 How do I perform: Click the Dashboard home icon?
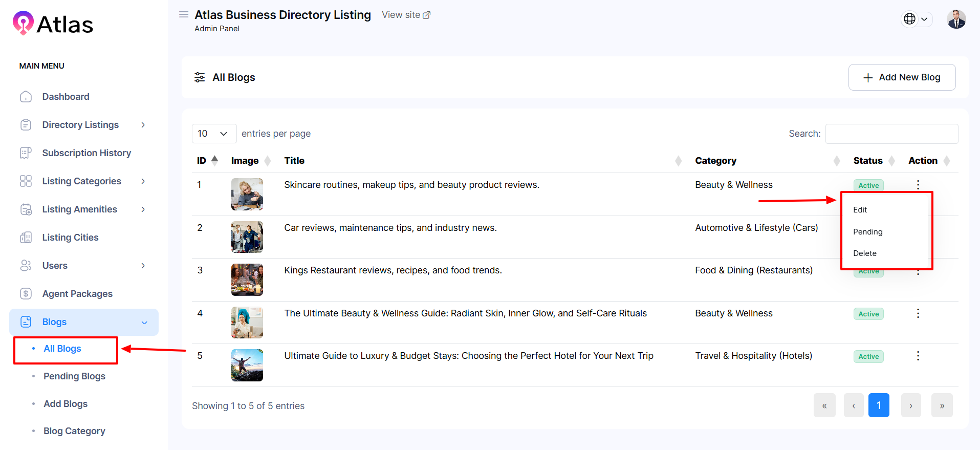26,97
